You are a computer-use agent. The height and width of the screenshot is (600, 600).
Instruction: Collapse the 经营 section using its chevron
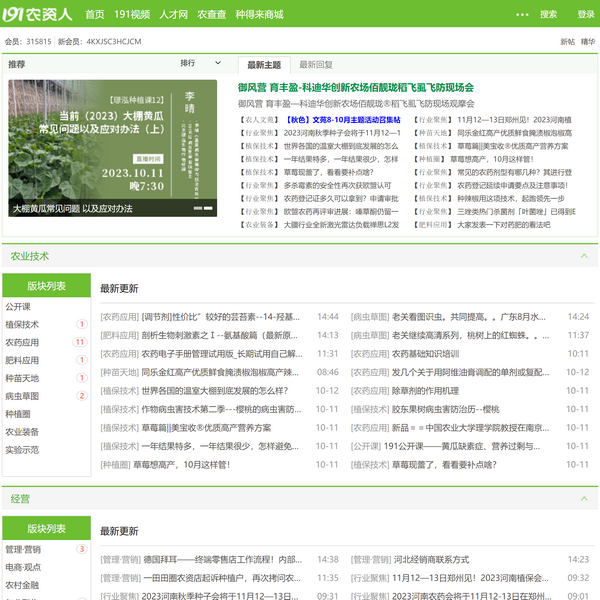pos(583,497)
